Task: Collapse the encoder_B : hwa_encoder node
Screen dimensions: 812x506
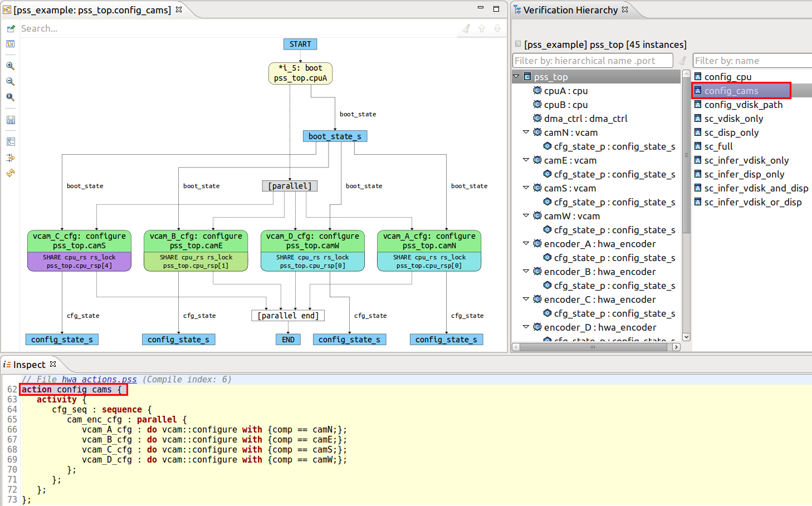Action: tap(526, 271)
